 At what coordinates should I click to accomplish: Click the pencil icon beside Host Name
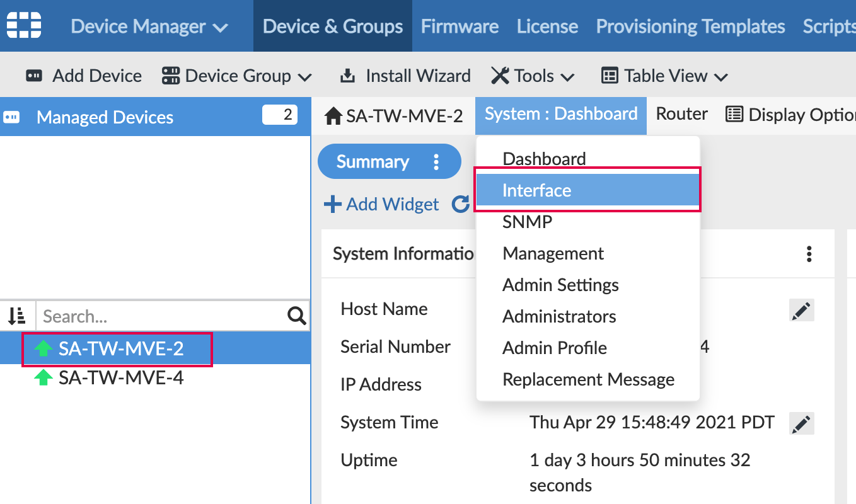(801, 309)
